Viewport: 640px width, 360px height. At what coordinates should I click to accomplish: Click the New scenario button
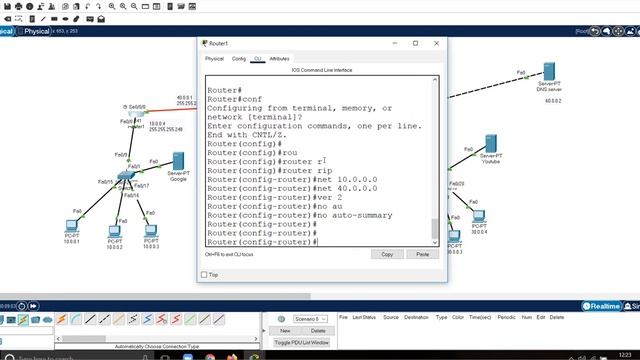[285, 331]
